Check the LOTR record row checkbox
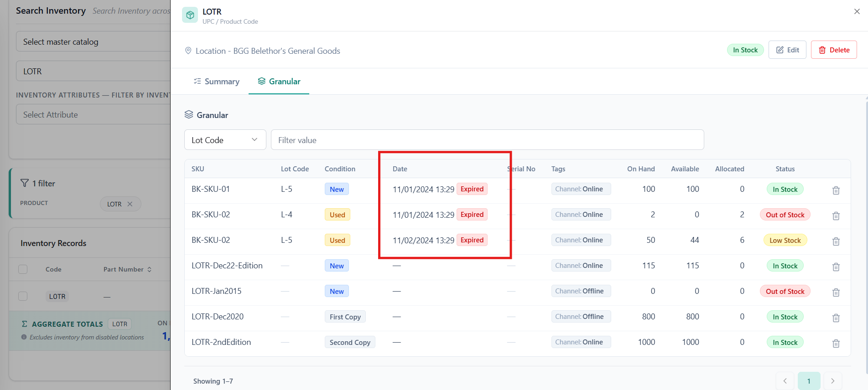 [x=23, y=296]
